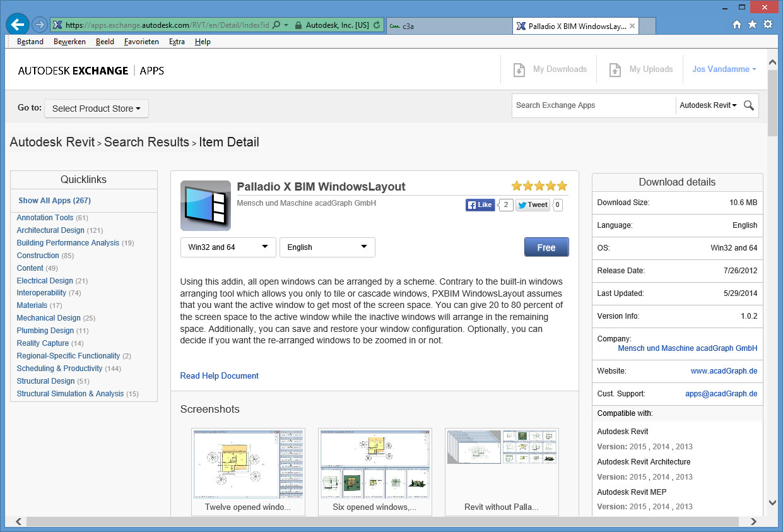Viewport: 783px width, 532px height.
Task: Open the Content quicklink
Action: 30,268
